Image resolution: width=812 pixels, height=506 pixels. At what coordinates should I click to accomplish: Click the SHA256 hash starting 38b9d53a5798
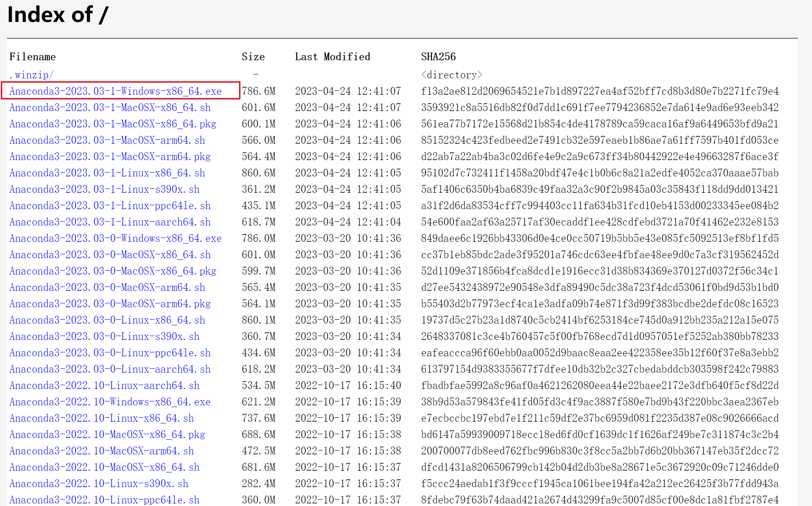click(600, 402)
